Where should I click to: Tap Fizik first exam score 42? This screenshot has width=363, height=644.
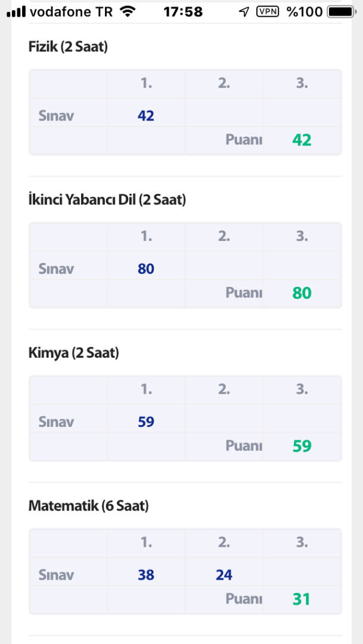(146, 116)
